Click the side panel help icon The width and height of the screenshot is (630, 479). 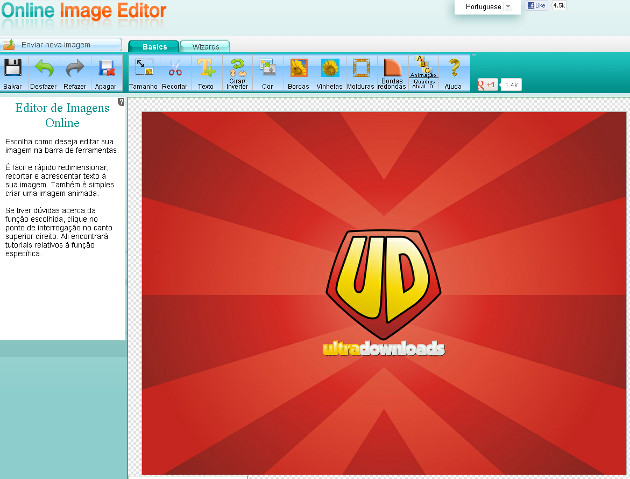(121, 102)
